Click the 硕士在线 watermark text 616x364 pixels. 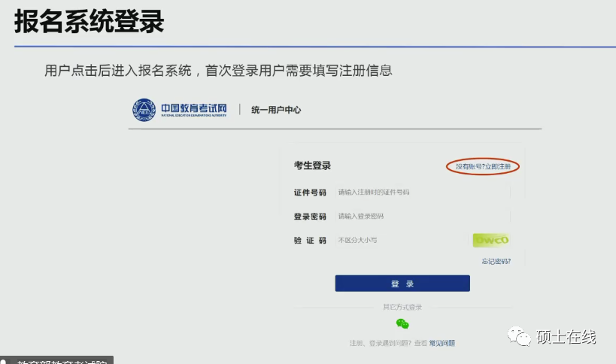pos(566,338)
